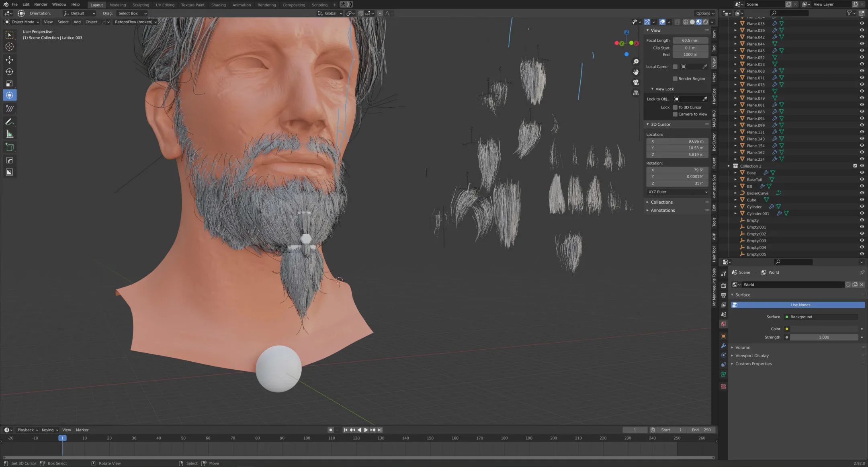
Task: Hide Plane.052 using its eye icon
Action: (x=862, y=57)
